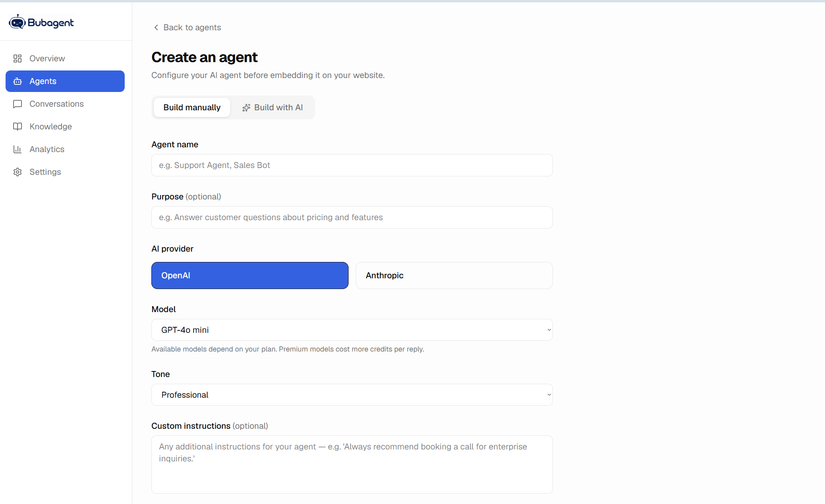Click the Analytics bar chart icon
Screen dimensions: 825x504
[18, 149]
